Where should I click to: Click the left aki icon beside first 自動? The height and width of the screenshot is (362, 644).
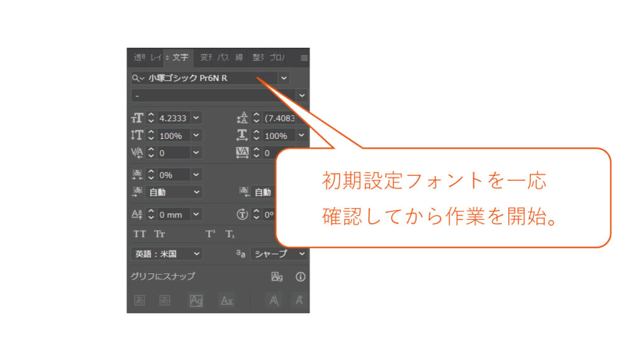click(137, 192)
